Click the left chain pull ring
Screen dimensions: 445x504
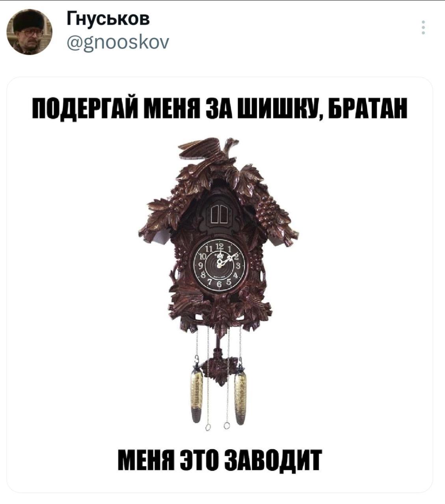click(x=208, y=428)
